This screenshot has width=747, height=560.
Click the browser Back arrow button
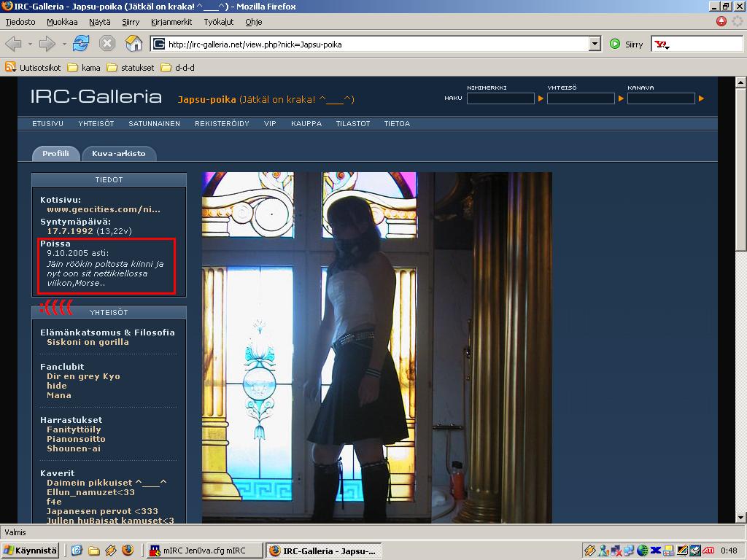pos(13,44)
